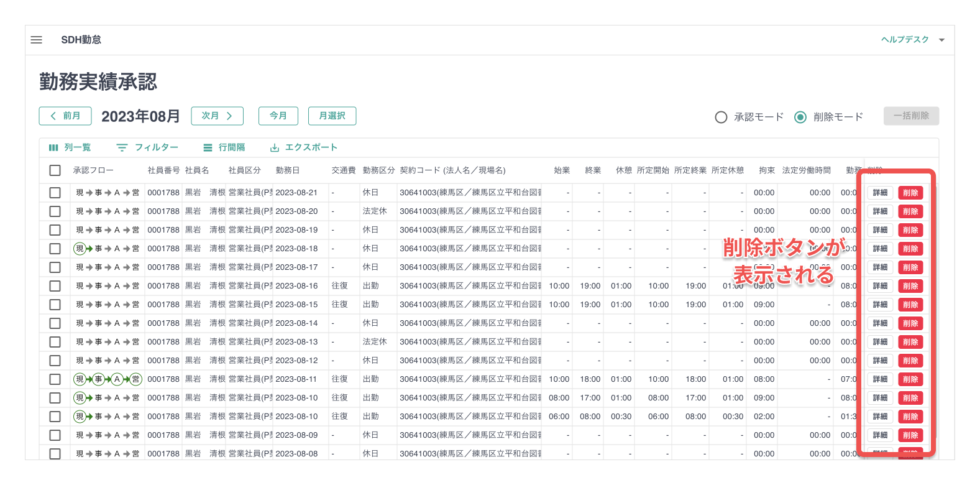Change row spacing via 行間隔
This screenshot has width=980, height=485.
[x=224, y=147]
